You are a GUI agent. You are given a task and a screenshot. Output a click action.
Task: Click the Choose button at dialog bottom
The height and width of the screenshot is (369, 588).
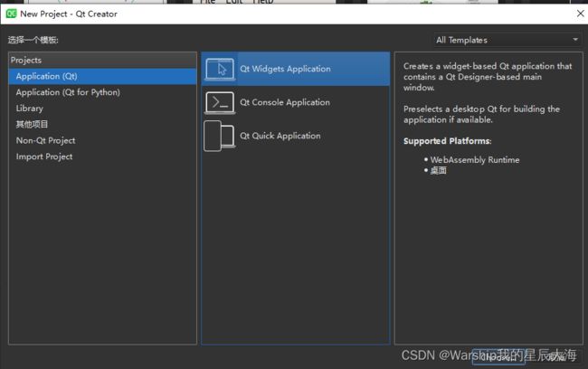click(498, 356)
